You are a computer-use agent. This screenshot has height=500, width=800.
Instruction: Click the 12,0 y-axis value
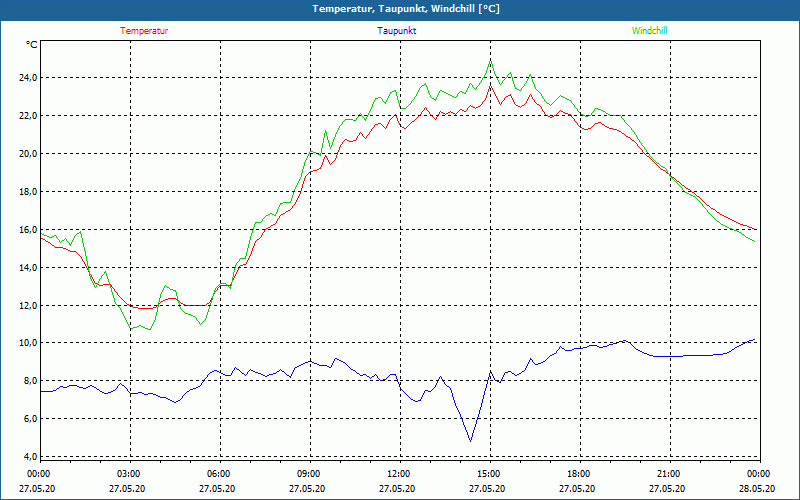(x=28, y=306)
